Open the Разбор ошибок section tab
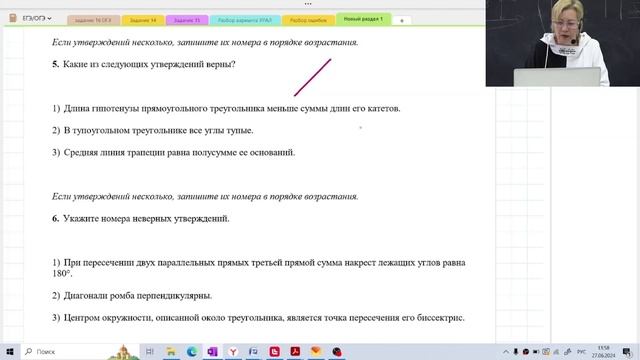The width and height of the screenshot is (640, 360). pyautogui.click(x=308, y=20)
